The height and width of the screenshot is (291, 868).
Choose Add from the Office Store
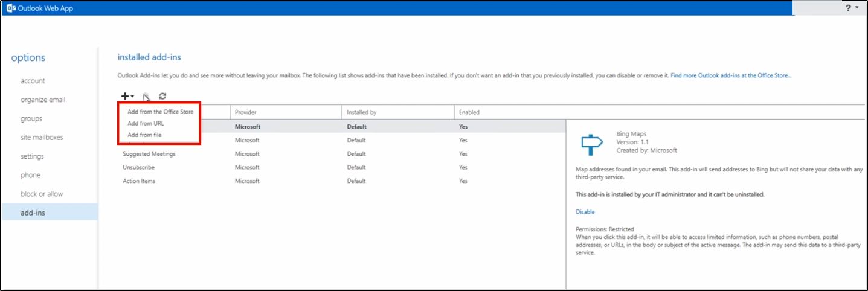160,112
